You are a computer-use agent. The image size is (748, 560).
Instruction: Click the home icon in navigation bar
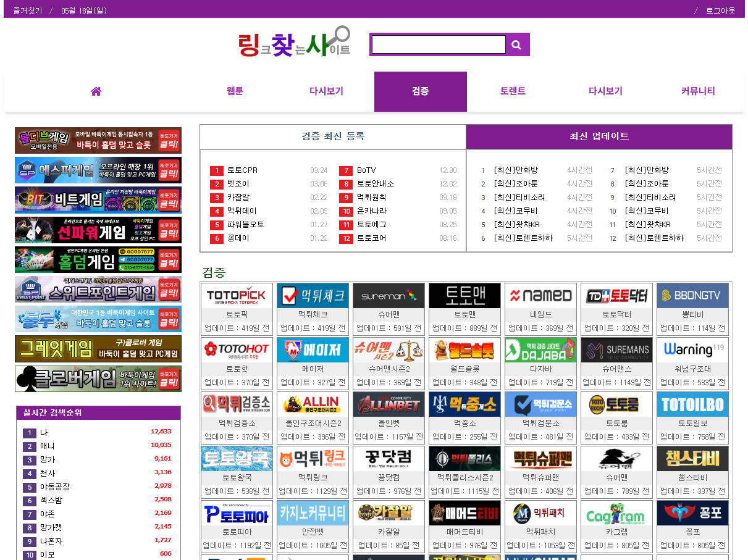click(96, 91)
